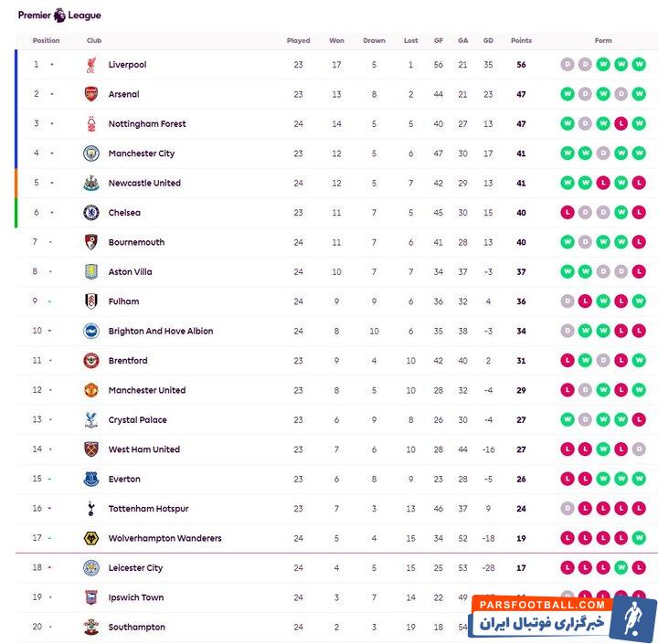Click the Wolverhampton Wanderers crest icon
Image resolution: width=658 pixels, height=644 pixels.
pos(90,538)
